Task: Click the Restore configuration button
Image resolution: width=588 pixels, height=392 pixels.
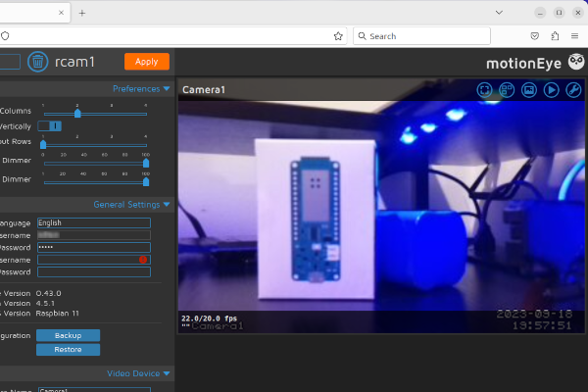Action: coord(68,350)
